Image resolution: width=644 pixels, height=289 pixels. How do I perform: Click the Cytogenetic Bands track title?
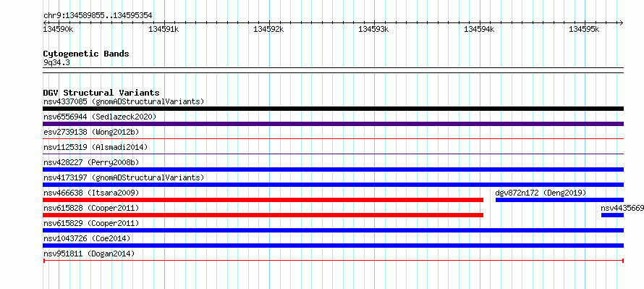(x=86, y=54)
